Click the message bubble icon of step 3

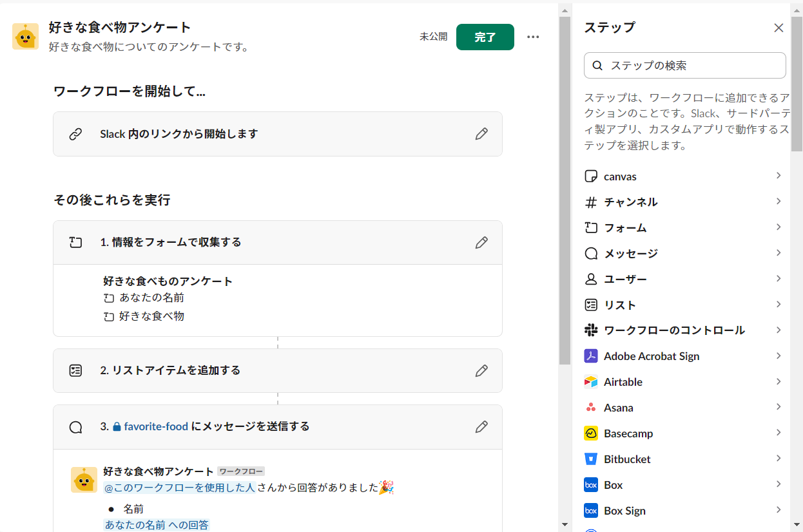(75, 427)
